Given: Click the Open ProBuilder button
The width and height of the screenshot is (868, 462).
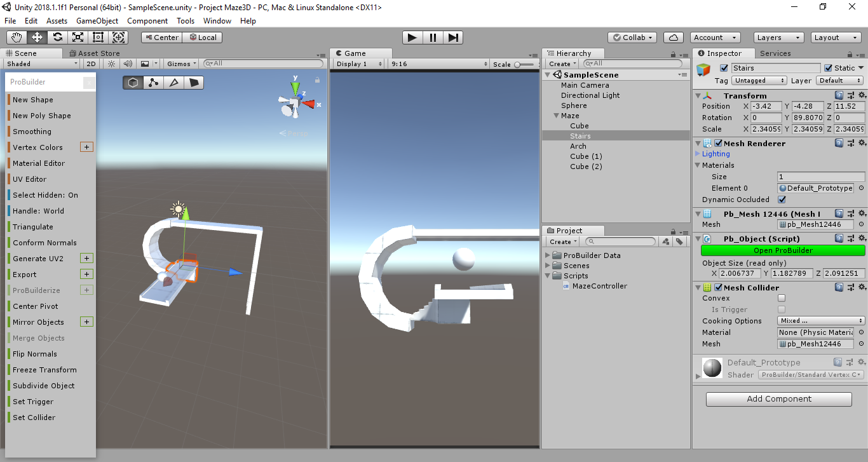Looking at the screenshot, I should [783, 250].
